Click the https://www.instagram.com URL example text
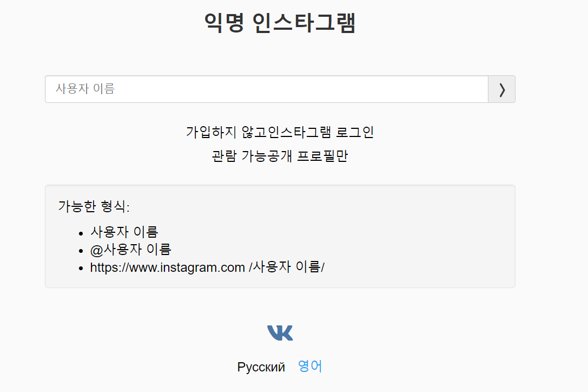 coord(167,267)
